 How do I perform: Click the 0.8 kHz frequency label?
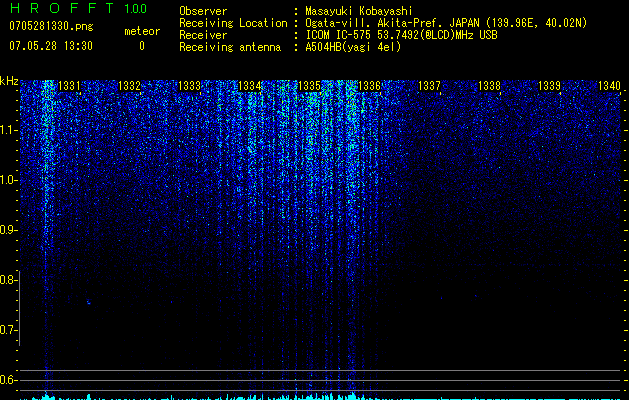7,280
